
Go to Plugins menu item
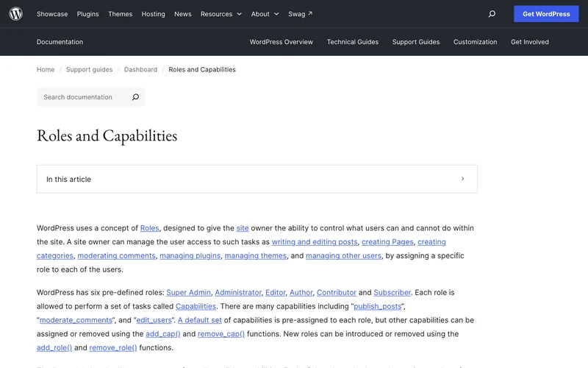click(87, 14)
